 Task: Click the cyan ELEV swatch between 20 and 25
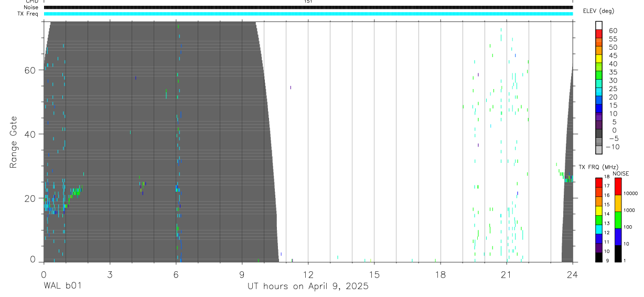pos(599,92)
